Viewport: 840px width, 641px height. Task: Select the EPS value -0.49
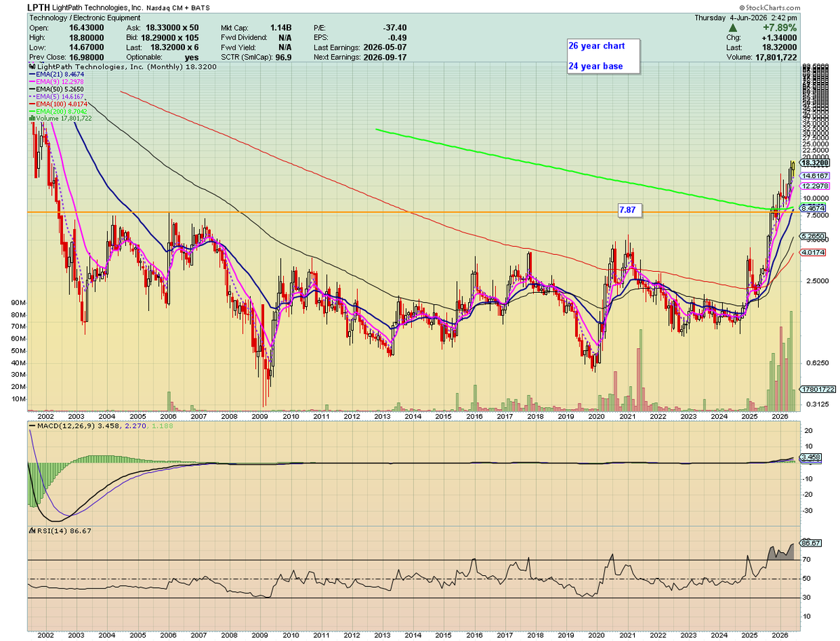pos(397,38)
